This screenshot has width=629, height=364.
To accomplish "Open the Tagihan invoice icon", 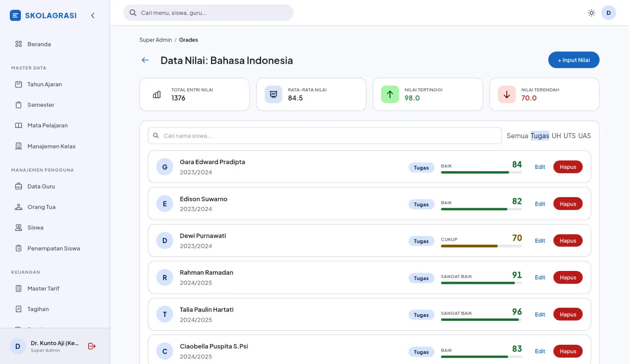I will click(x=18, y=309).
